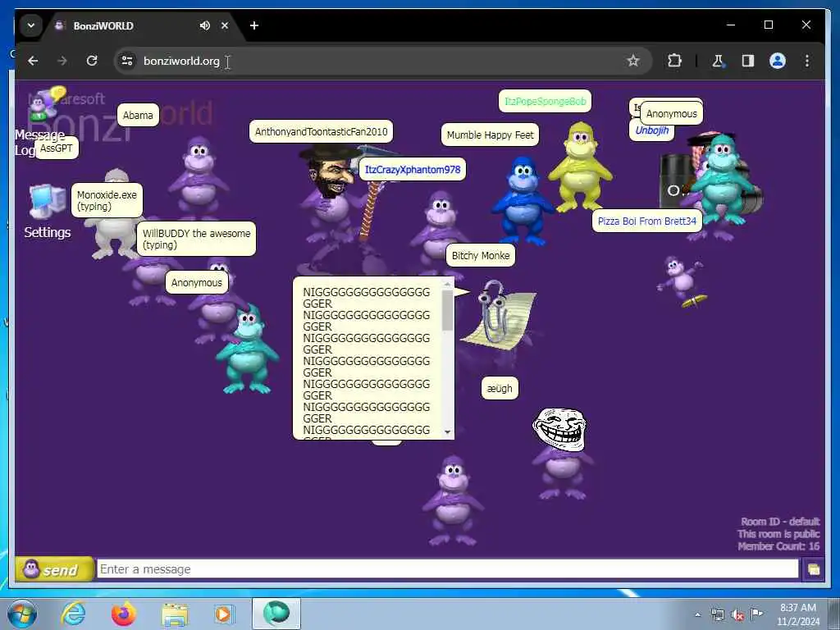Screen dimensions: 840x630
Task: Select the Unbojih name tag
Action: click(x=651, y=130)
